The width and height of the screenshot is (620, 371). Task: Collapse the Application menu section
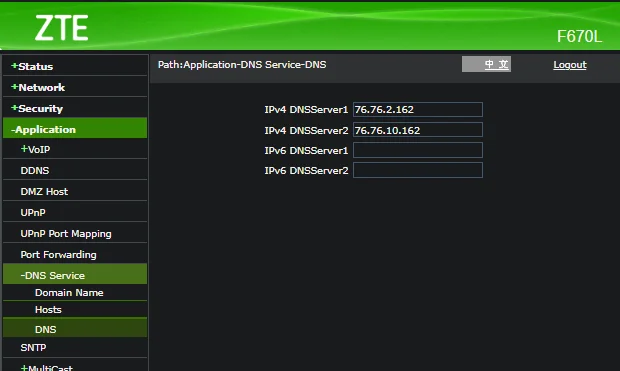point(75,129)
